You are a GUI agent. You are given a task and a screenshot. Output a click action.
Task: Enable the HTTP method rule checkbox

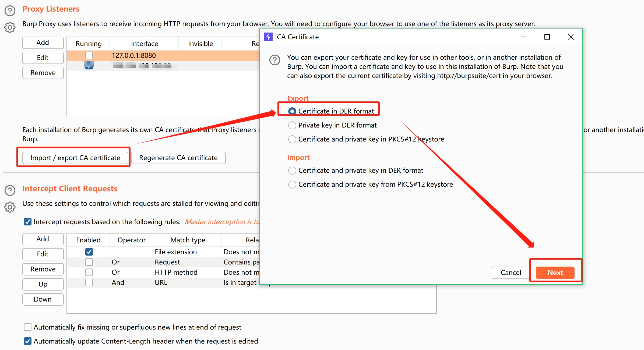[x=89, y=272]
